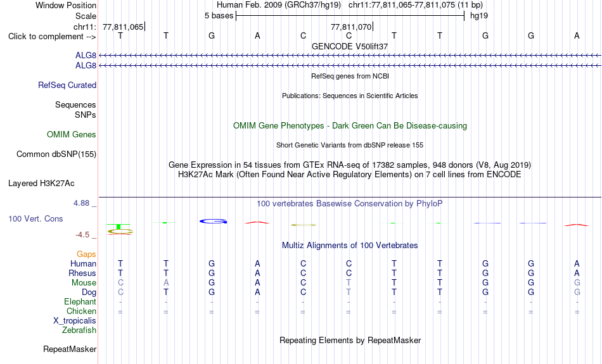Click 'Multiz Alignments of 100 Vertebrates' title
This screenshot has height=364, width=602.
350,246
